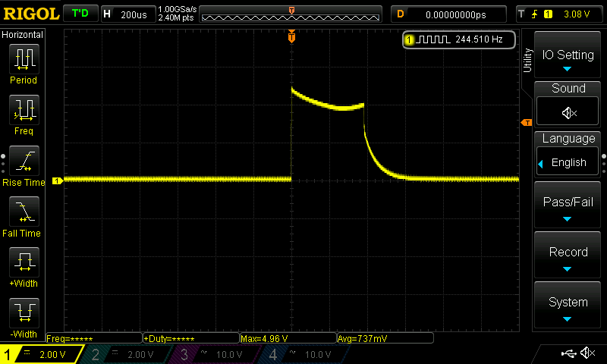The image size is (607, 364).
Task: Click the Avg=737mV measurement result
Action: pyautogui.click(x=385, y=338)
